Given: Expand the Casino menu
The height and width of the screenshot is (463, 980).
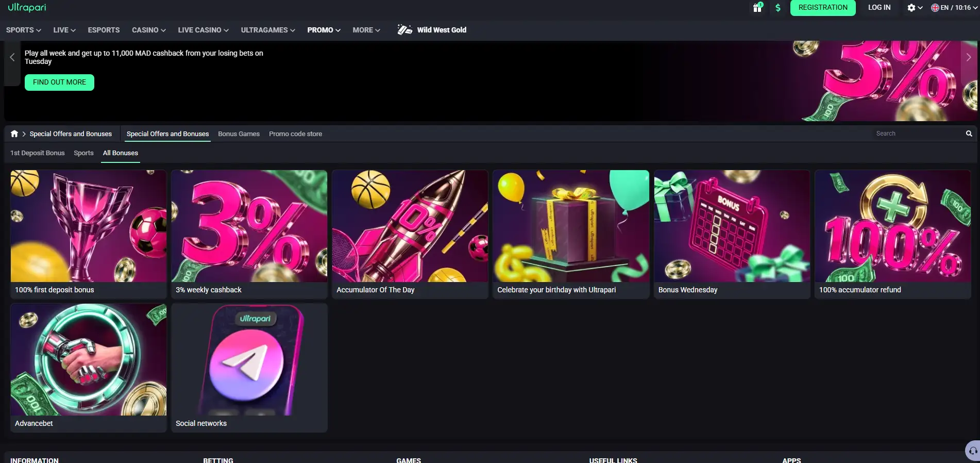Looking at the screenshot, I should tap(149, 30).
